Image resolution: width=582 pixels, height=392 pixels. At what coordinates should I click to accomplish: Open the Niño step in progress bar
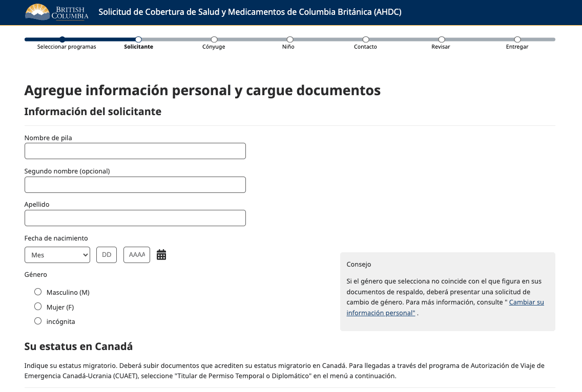[x=290, y=39]
